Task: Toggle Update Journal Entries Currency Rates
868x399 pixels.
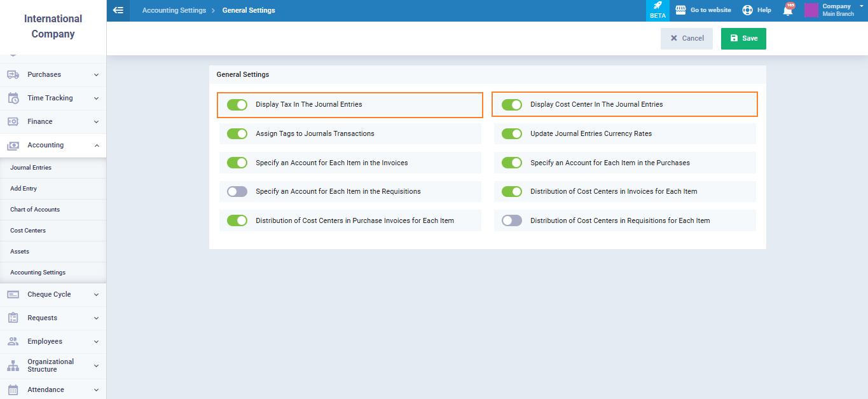Action: coord(512,133)
